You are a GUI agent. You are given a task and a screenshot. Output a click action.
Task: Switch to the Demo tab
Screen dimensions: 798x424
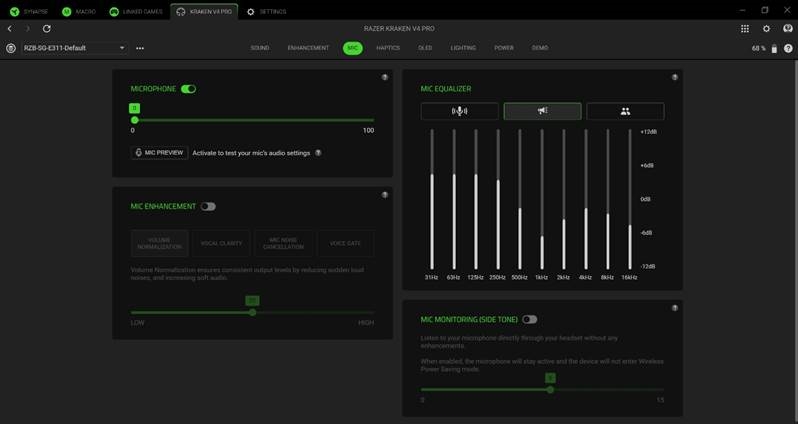pyautogui.click(x=540, y=48)
